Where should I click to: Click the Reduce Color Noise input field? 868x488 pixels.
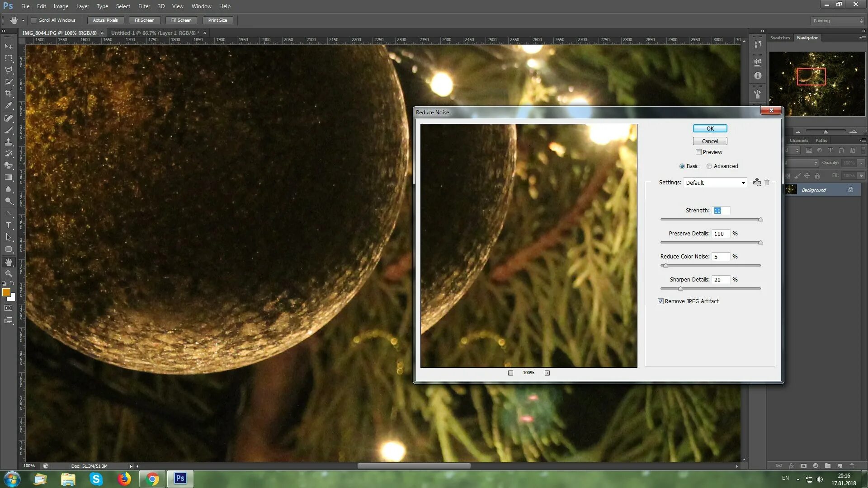pos(721,257)
